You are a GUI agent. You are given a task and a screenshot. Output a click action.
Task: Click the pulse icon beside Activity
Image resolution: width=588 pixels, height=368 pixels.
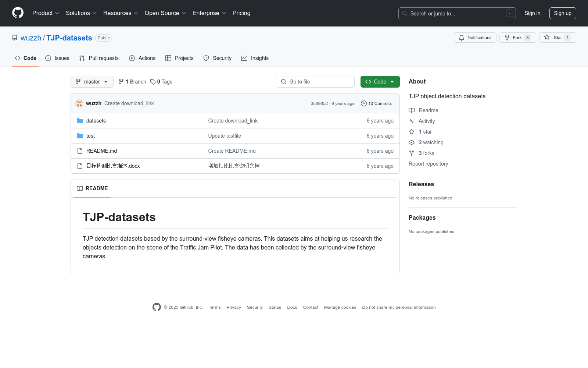coord(412,121)
